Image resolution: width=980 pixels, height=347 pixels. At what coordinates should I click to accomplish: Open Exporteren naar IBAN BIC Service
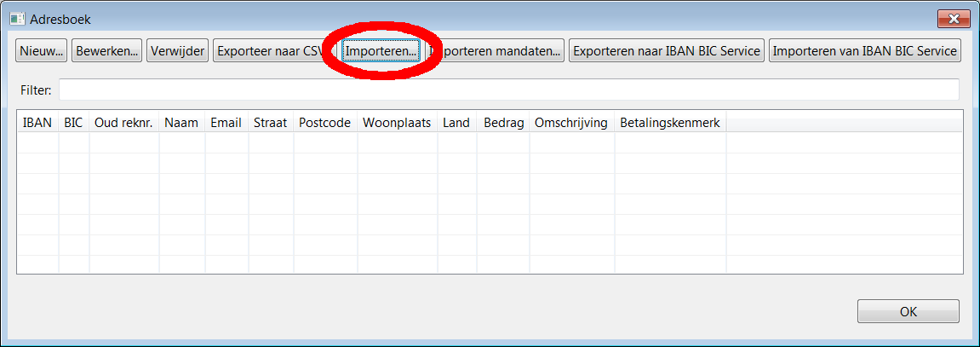pyautogui.click(x=666, y=51)
